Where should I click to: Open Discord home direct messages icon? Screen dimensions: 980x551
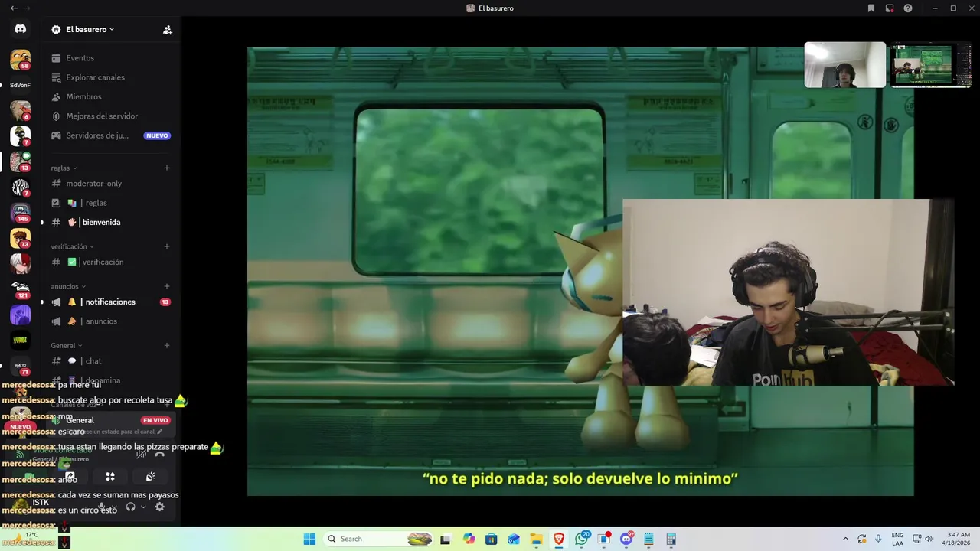point(20,29)
